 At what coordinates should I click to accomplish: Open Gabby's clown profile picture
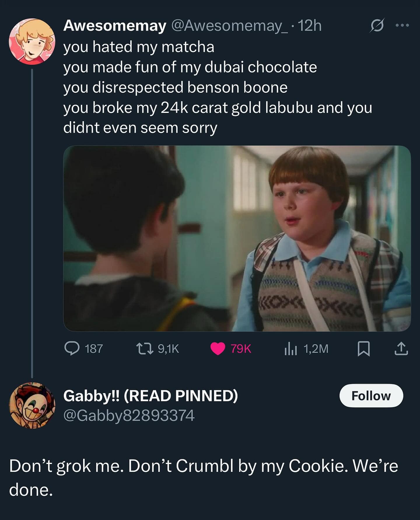point(32,405)
